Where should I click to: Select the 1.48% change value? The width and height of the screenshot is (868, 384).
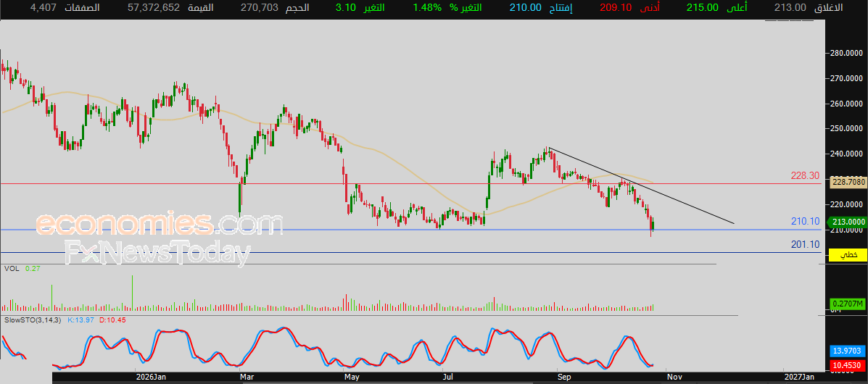pos(426,8)
